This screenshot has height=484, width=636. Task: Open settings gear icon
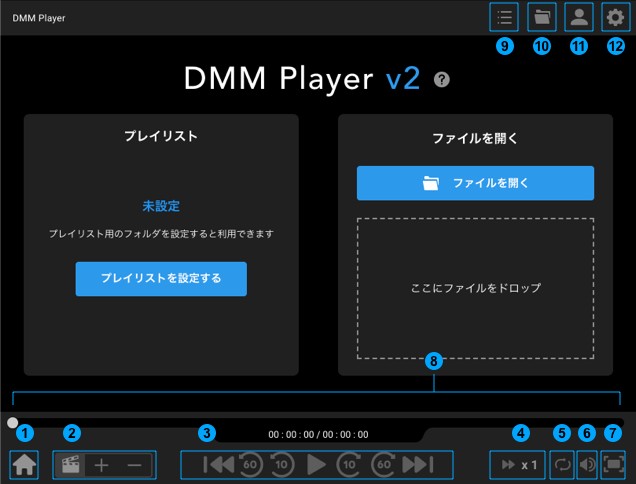(614, 17)
